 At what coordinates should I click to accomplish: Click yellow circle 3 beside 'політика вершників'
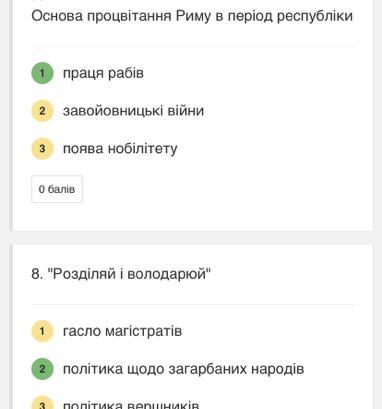42,403
